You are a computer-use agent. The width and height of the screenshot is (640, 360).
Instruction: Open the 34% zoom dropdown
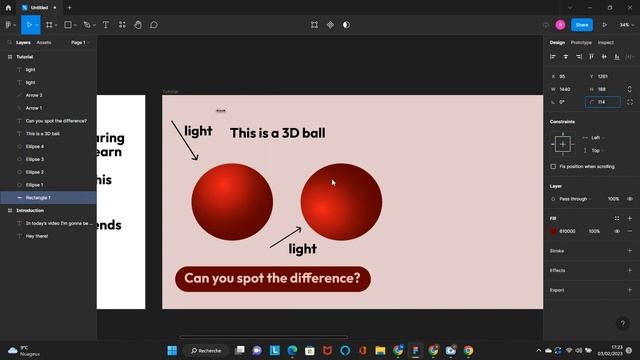[627, 25]
